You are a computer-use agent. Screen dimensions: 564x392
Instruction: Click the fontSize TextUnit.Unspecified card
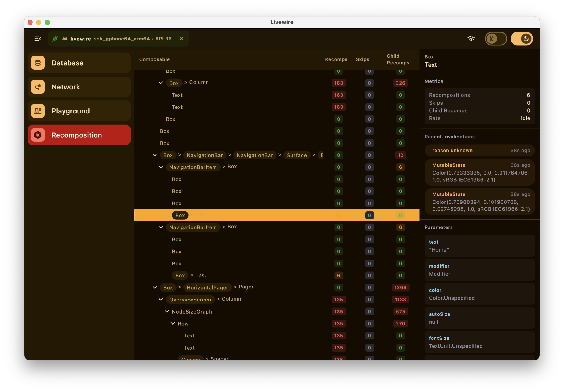pyautogui.click(x=479, y=342)
